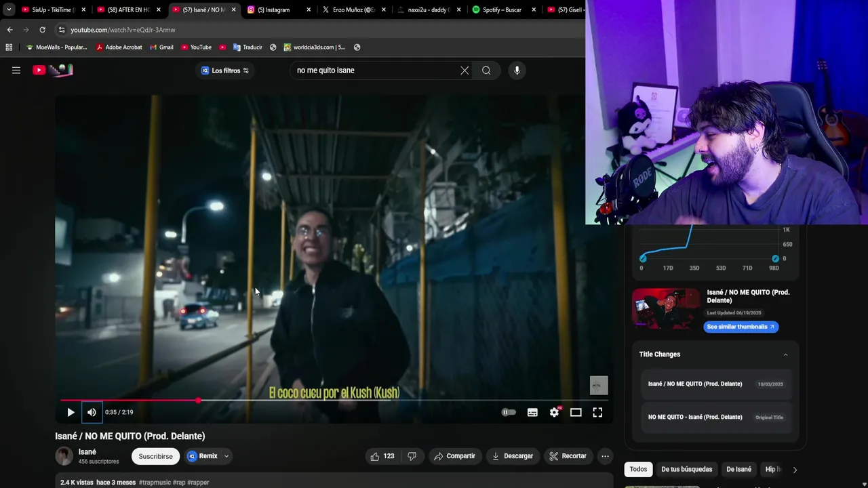Select the Original Title entry
This screenshot has height=488, width=868.
point(715,417)
